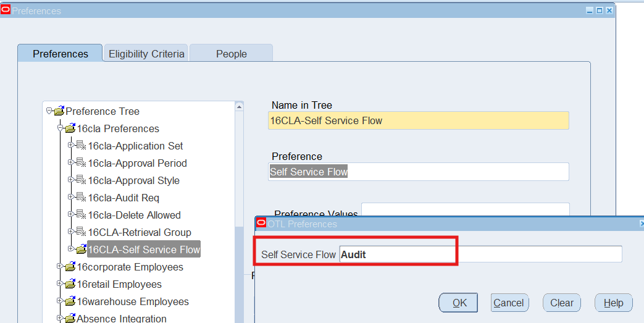
Task: Click the 16cla-Application Set node icon
Action: tap(81, 146)
